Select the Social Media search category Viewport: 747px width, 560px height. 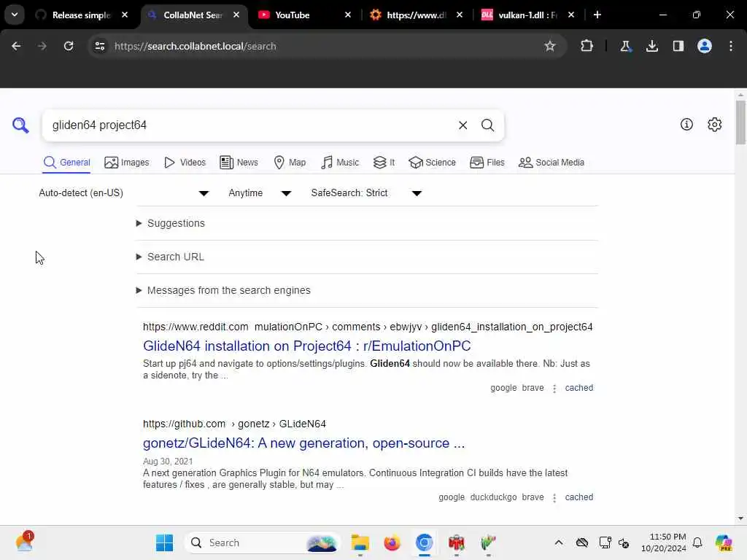pyautogui.click(x=551, y=163)
